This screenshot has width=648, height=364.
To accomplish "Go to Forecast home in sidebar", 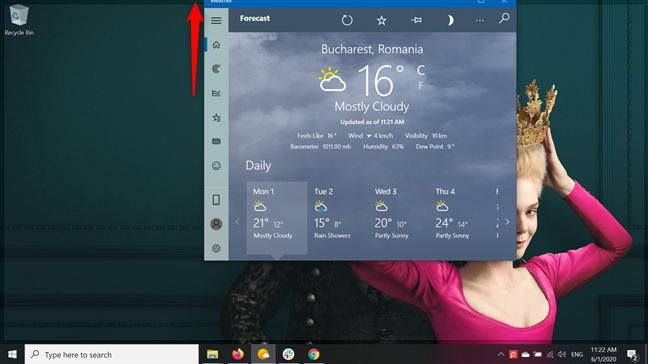I will point(216,45).
